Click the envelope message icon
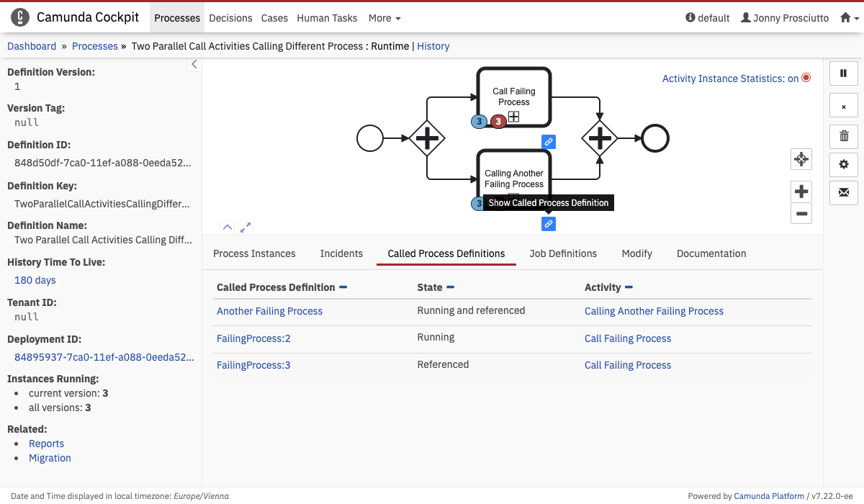Screen dimensions: 864x504 tap(844, 193)
